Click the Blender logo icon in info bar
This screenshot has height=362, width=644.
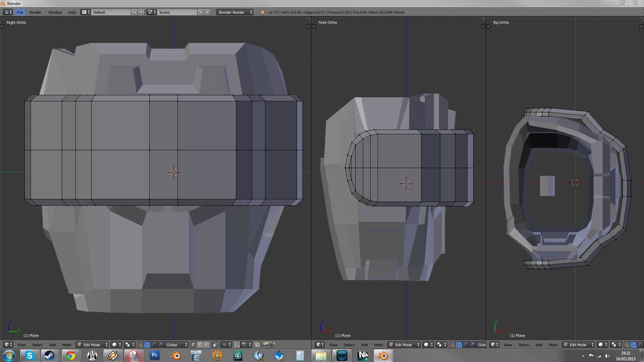[262, 12]
